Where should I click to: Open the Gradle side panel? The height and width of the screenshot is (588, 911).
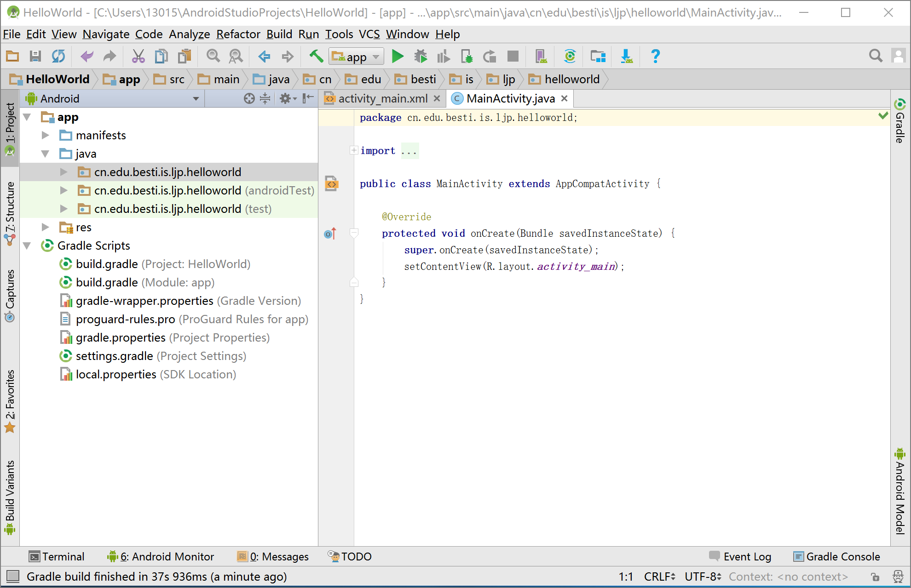coord(900,121)
